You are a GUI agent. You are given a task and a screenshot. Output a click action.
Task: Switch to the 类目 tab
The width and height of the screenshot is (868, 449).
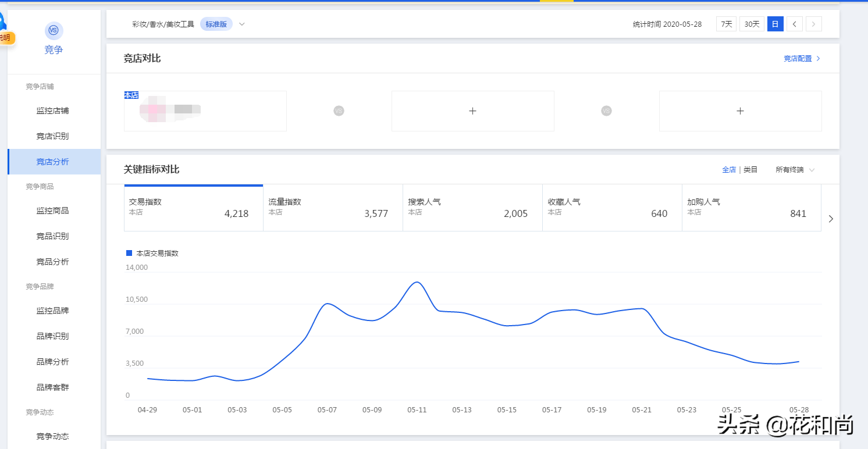coord(750,169)
